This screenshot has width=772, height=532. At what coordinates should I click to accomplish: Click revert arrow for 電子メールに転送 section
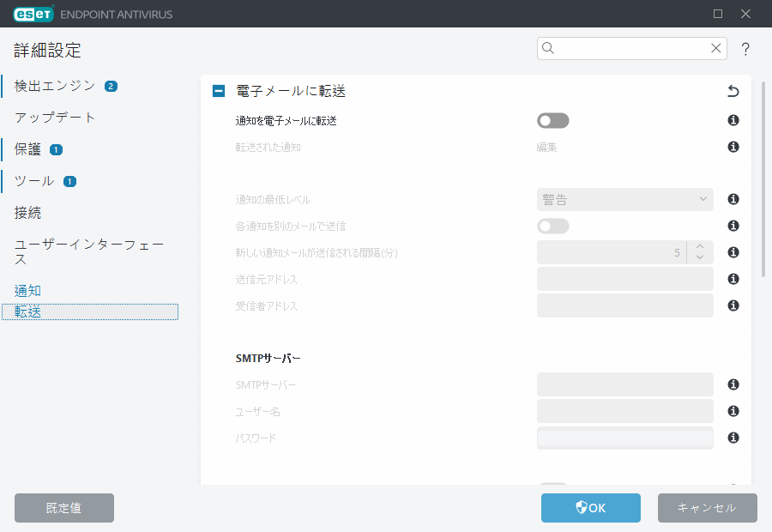pos(733,90)
